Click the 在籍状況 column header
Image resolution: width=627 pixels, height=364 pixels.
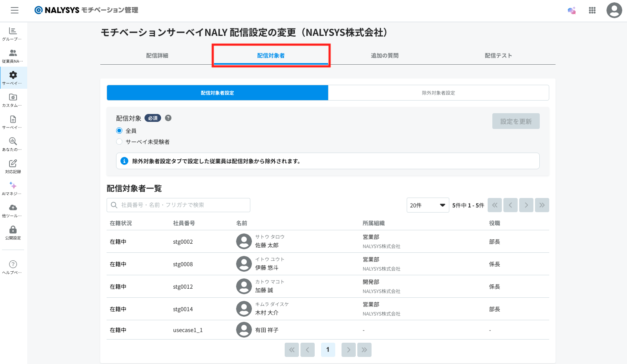121,223
